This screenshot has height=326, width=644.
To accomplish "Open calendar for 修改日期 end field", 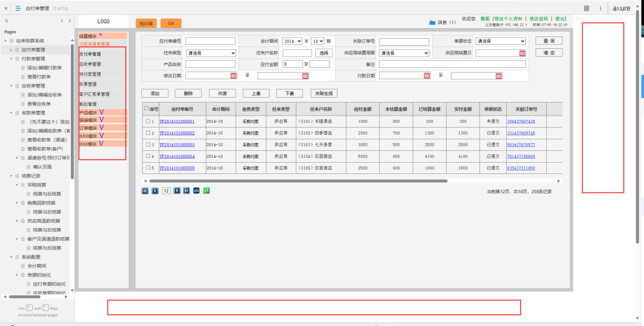I will (305, 76).
